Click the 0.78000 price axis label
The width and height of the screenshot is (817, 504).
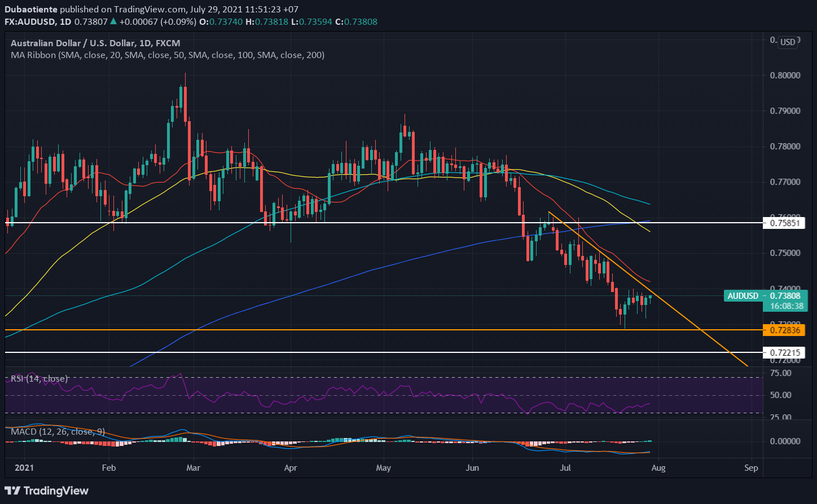pos(785,147)
